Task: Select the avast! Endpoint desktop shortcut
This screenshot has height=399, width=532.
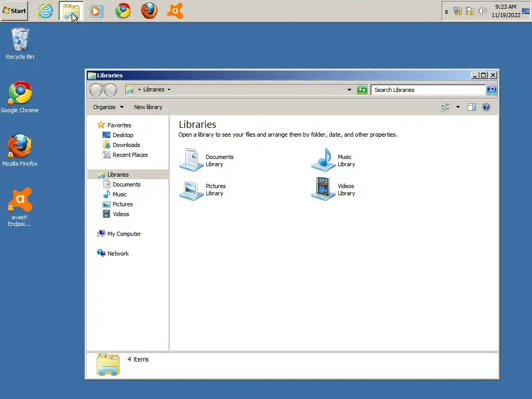Action: (20, 207)
